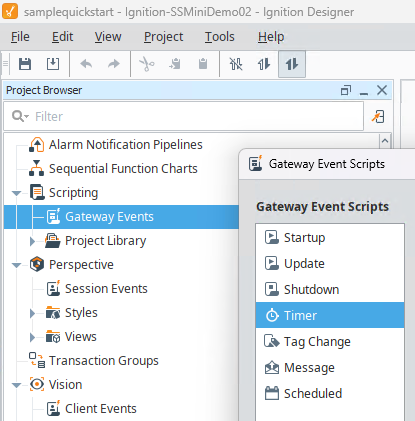Expand the Project Library folder
The image size is (415, 421).
[x=32, y=241]
